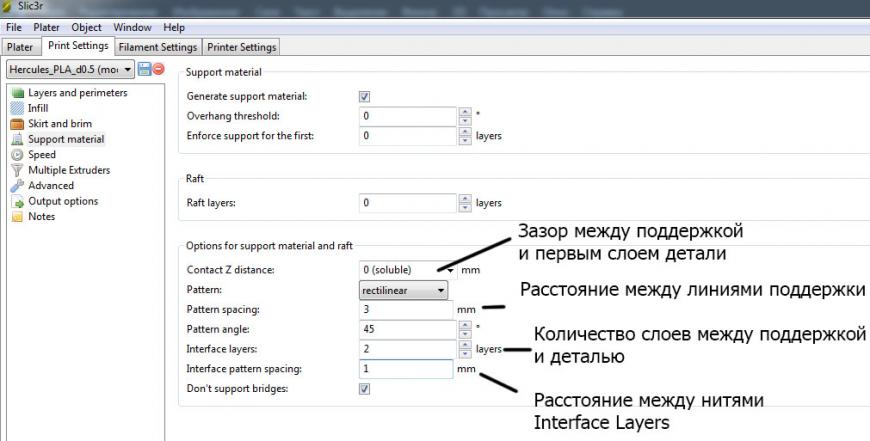Increase Enforce support layers value
This screenshot has width=870, height=441.
pyautogui.click(x=465, y=132)
